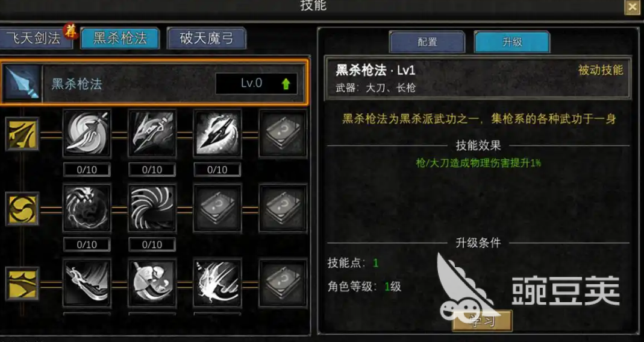Viewport: 644px width, 342px height.
Task: Click the locked skill book in the first row
Action: click(283, 133)
